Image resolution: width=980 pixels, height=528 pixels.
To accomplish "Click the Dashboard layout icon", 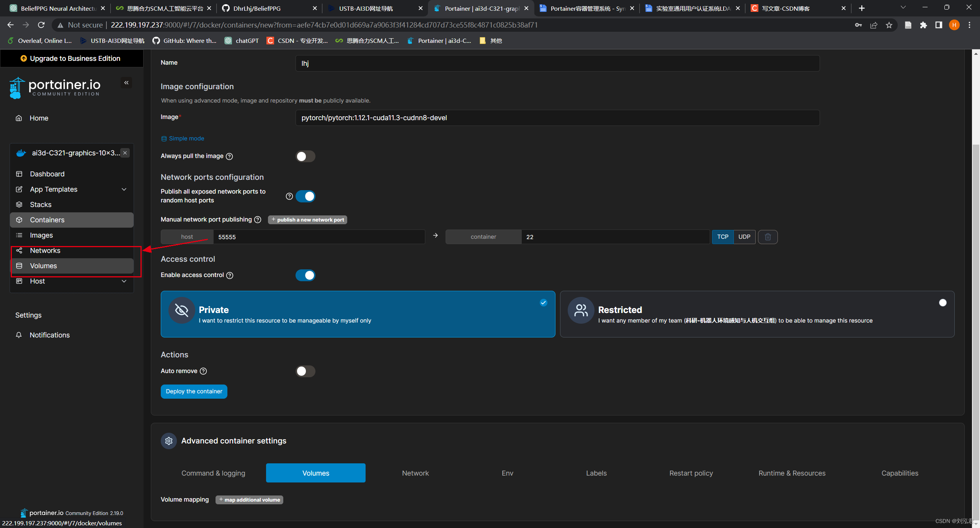I will [x=19, y=174].
